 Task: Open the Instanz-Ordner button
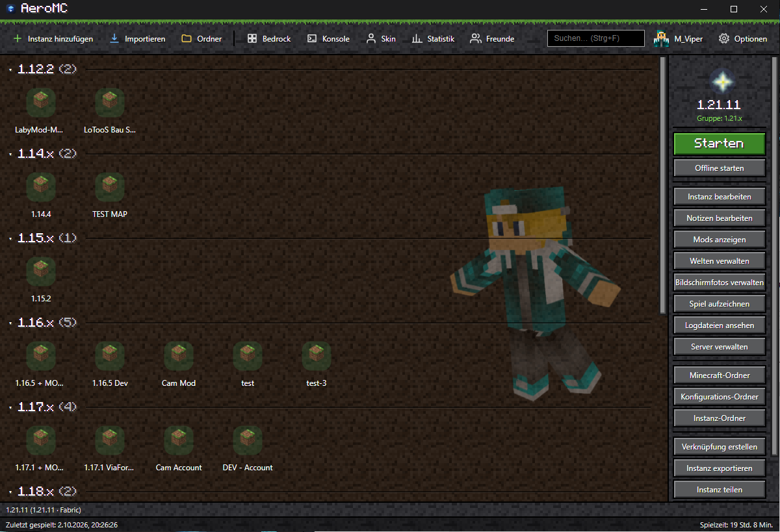tap(719, 418)
